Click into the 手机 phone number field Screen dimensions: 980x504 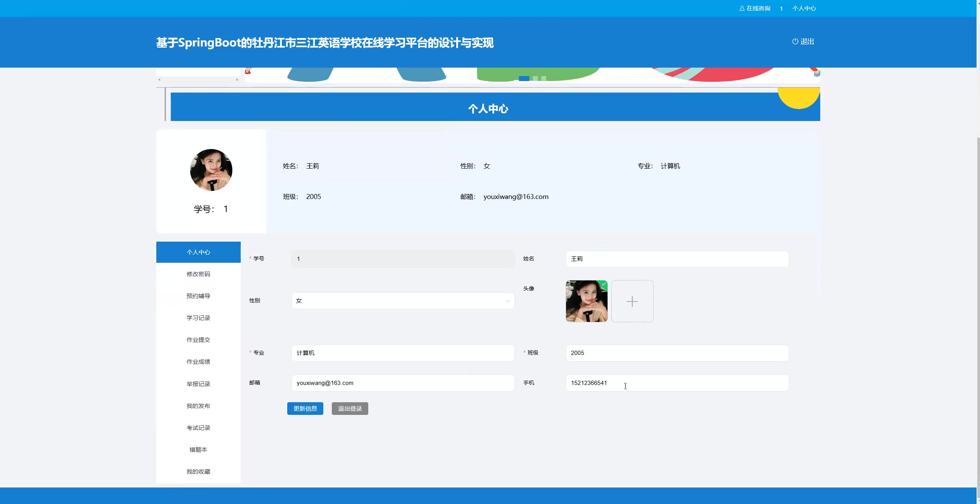[677, 383]
